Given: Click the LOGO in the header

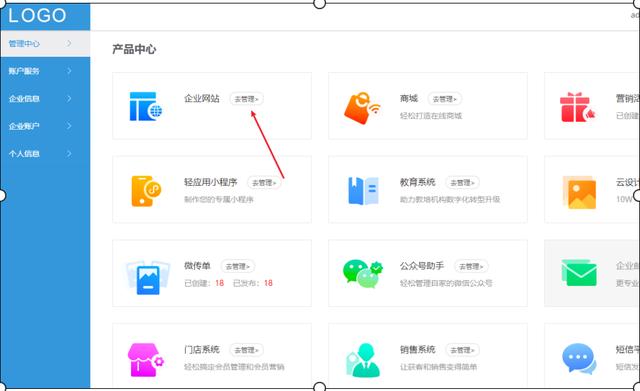Looking at the screenshot, I should [x=37, y=16].
